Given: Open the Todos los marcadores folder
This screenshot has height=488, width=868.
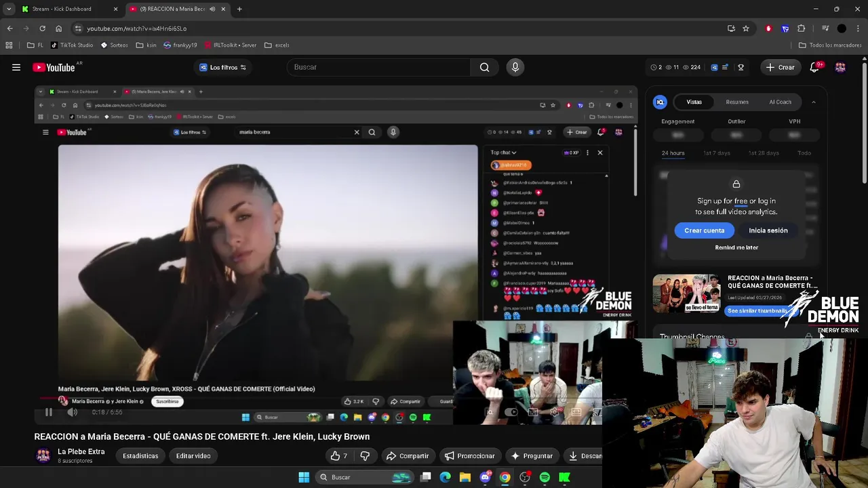Looking at the screenshot, I should pyautogui.click(x=830, y=45).
